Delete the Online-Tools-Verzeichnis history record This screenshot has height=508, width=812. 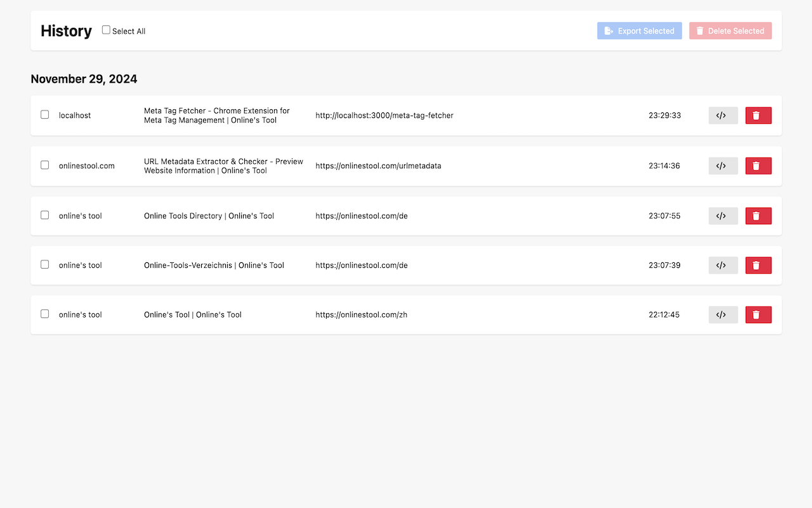click(758, 265)
